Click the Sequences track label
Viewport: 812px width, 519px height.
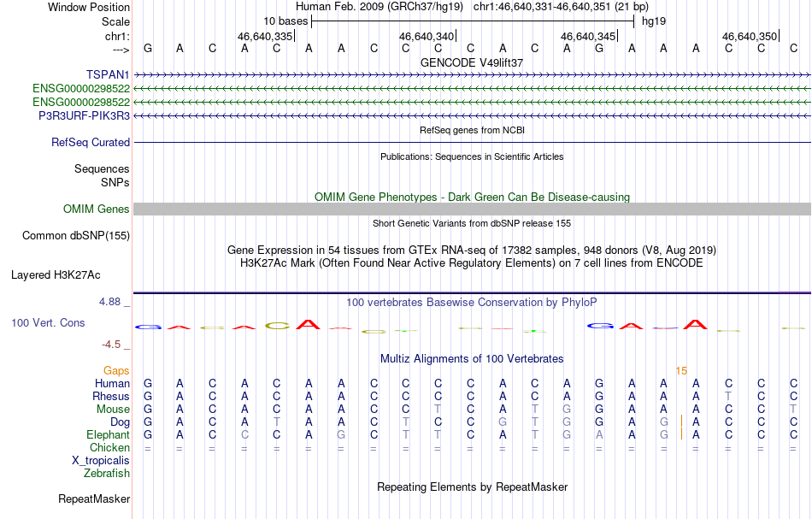pos(102,168)
